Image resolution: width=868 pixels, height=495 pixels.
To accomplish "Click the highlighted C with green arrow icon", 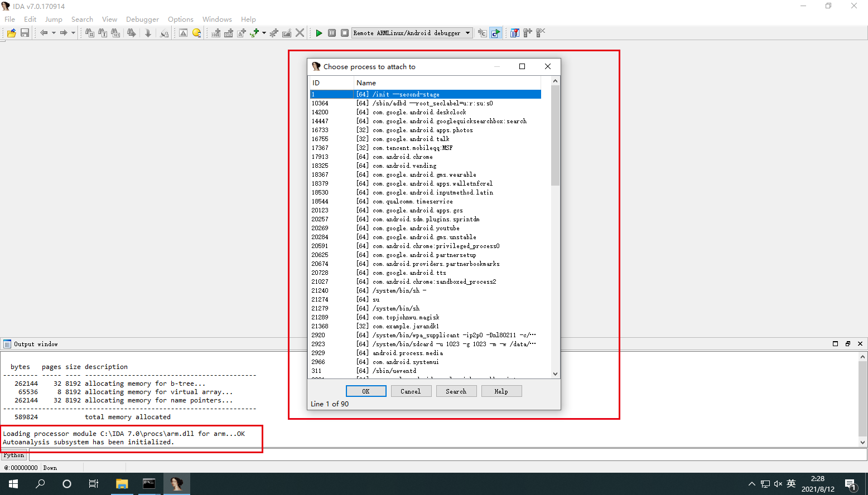I will [495, 33].
